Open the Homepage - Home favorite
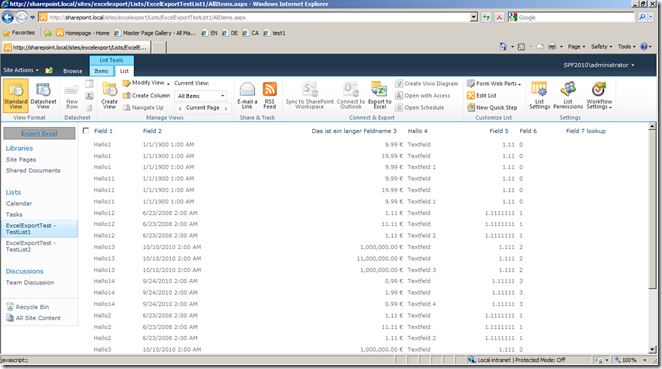This screenshot has width=662, height=369. pyautogui.click(x=83, y=33)
